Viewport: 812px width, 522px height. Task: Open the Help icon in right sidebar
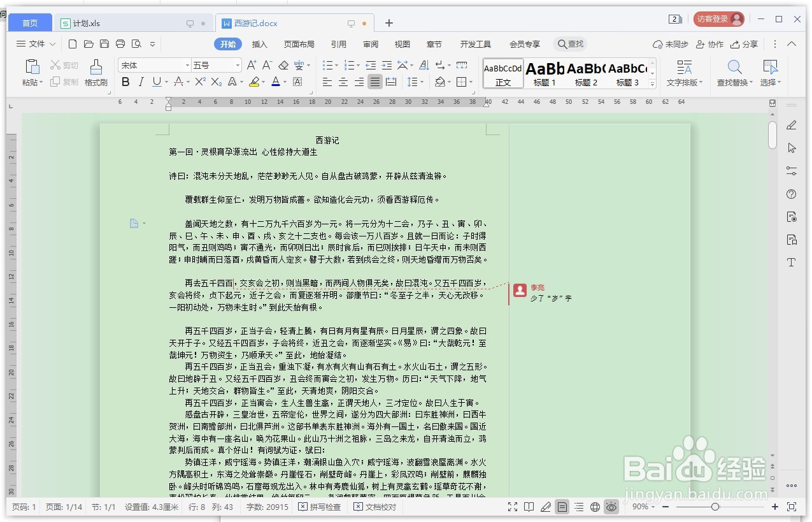(x=790, y=194)
